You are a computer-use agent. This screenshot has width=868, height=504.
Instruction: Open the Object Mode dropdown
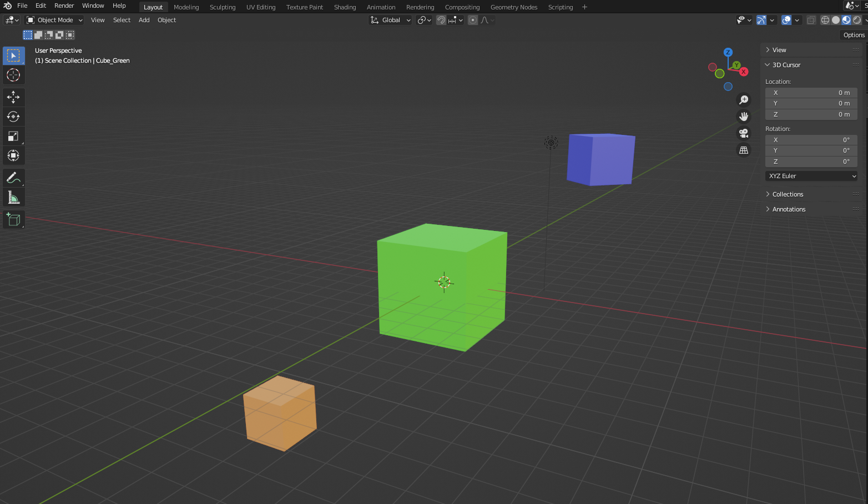pos(54,20)
